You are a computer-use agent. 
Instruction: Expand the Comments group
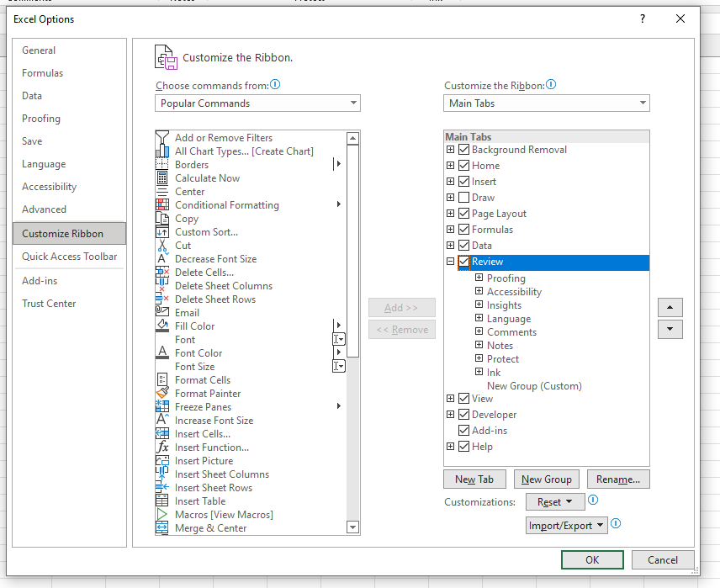click(x=479, y=331)
